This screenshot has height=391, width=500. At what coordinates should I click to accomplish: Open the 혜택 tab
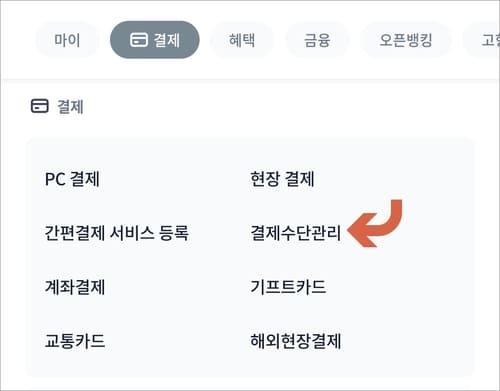click(242, 40)
